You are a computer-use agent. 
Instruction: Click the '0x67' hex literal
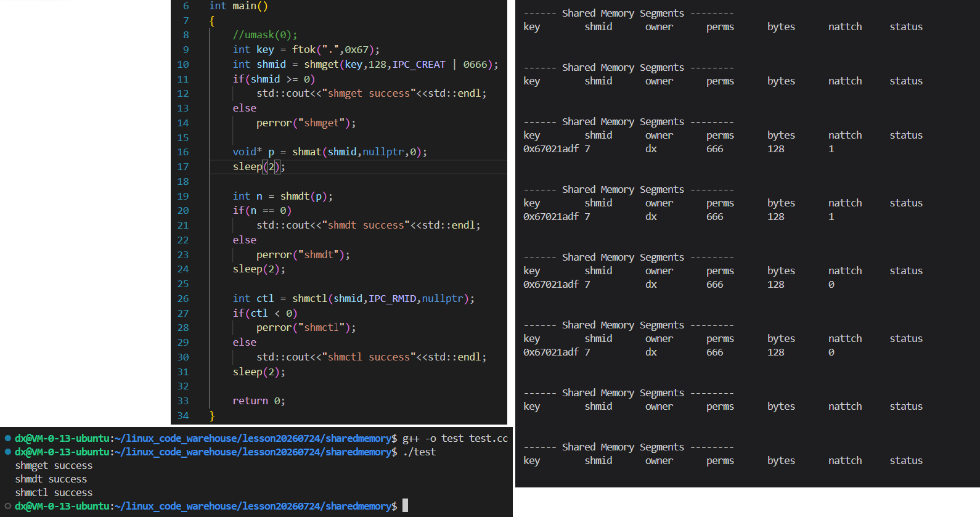356,49
